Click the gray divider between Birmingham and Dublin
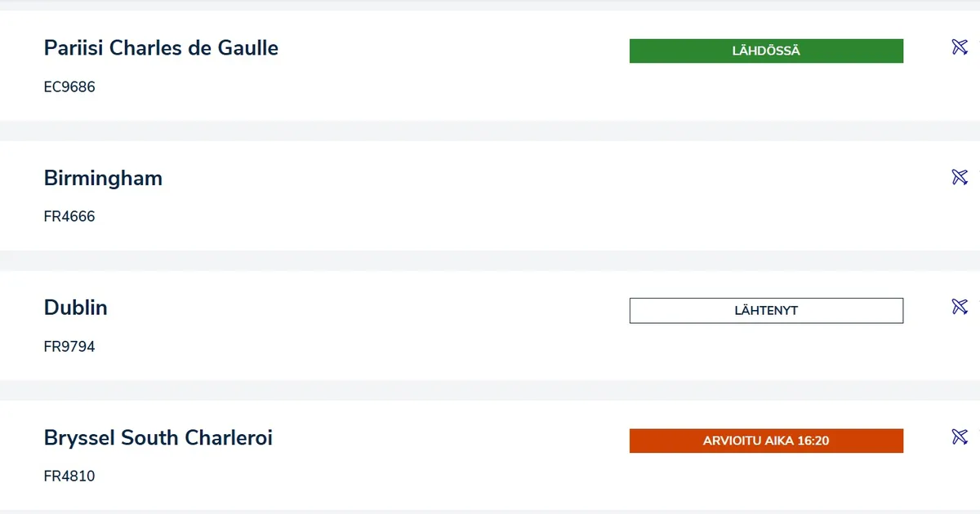This screenshot has height=514, width=980. [x=490, y=260]
